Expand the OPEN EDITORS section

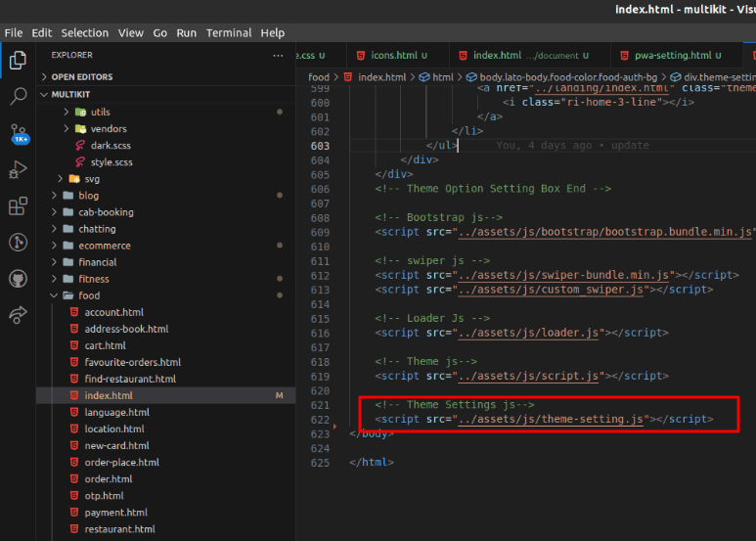click(x=81, y=77)
